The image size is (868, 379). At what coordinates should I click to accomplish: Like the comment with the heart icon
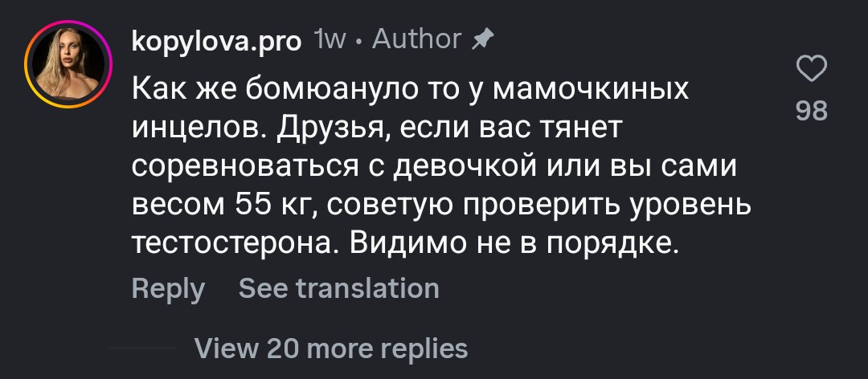(811, 70)
